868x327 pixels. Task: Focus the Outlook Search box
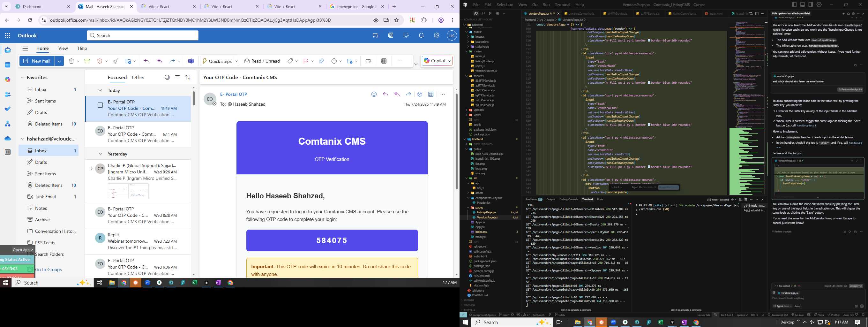coord(143,35)
